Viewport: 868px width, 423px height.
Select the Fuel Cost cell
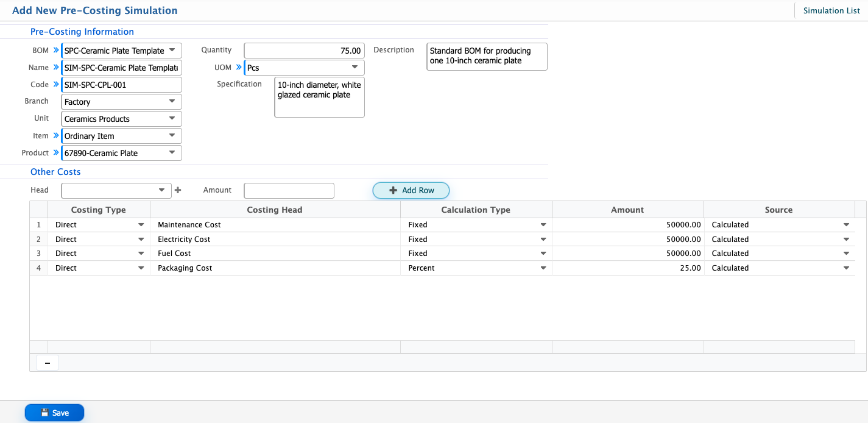tap(275, 254)
